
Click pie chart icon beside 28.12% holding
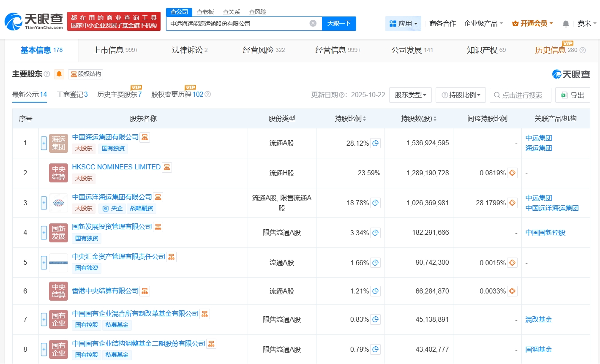click(x=375, y=143)
